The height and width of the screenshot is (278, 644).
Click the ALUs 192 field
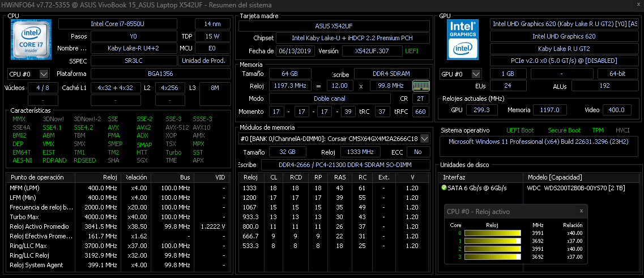604,86
